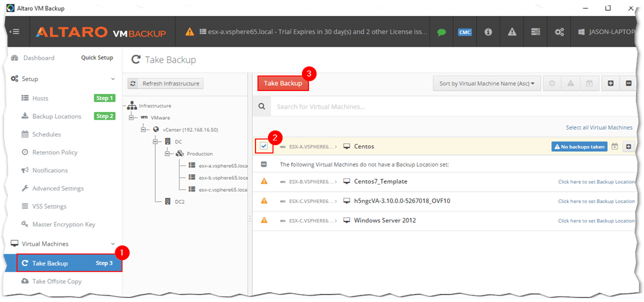Select the Infrastructure root tree node
644x302 pixels.
(x=155, y=106)
